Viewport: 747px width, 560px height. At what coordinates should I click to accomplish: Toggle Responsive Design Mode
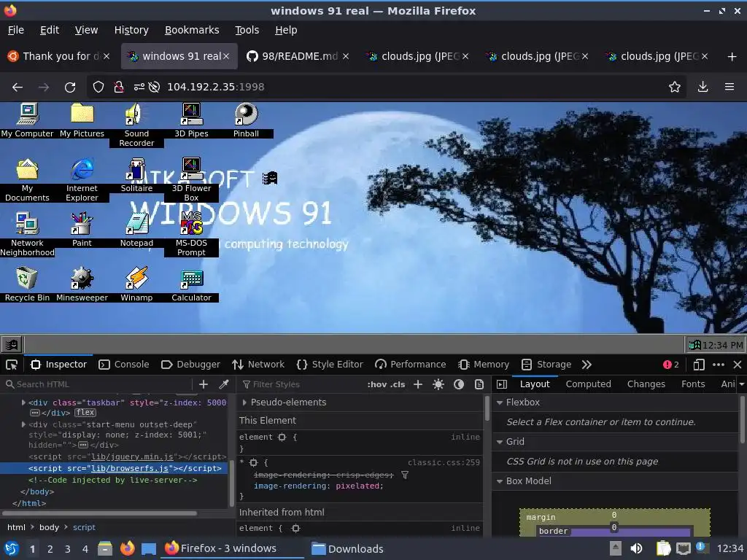point(699,365)
